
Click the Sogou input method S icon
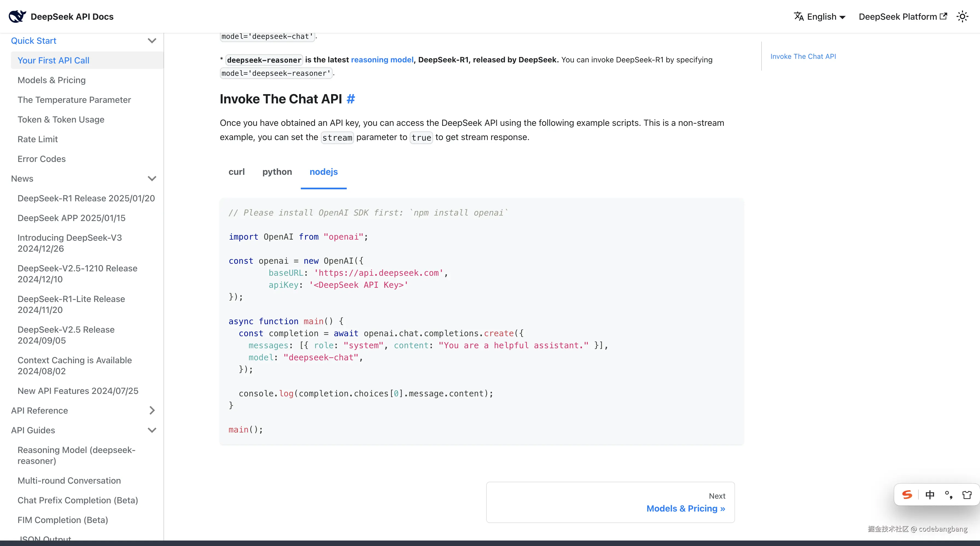[907, 494]
